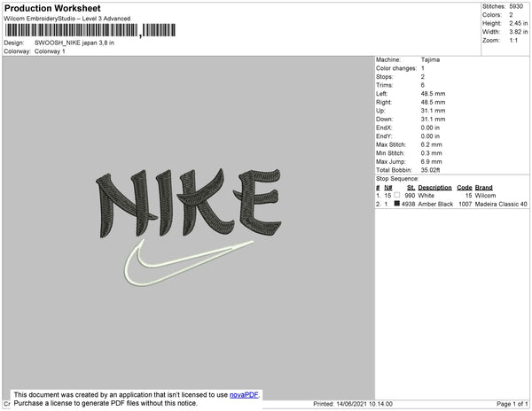
Task: Select stitch count 990
Action: click(410, 196)
